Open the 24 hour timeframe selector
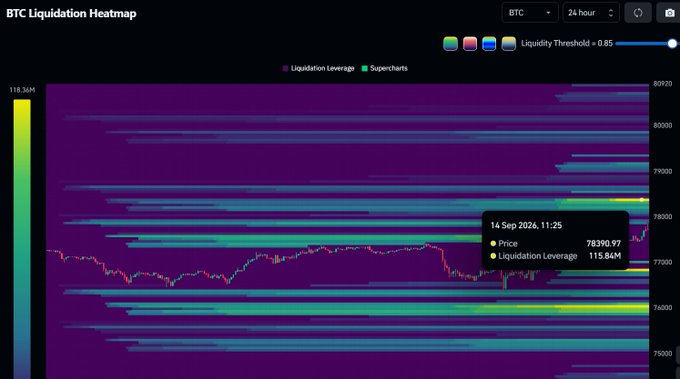This screenshot has height=379, width=680. 591,13
